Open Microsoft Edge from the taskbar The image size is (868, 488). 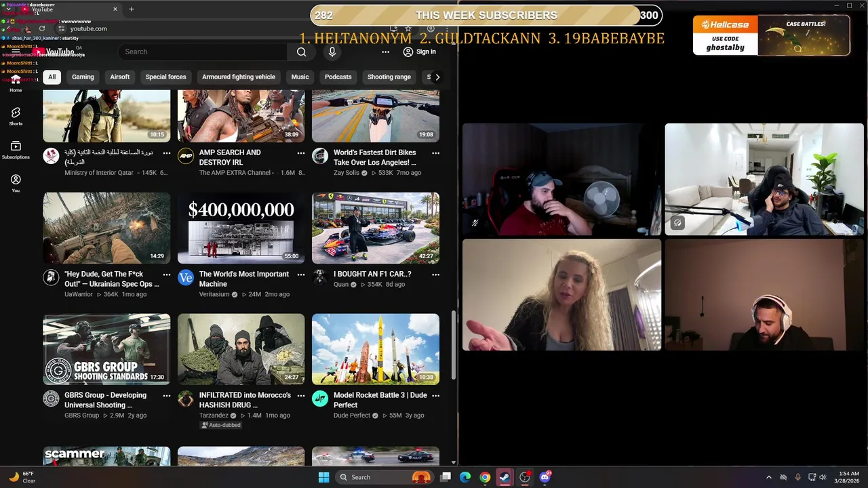click(465, 477)
